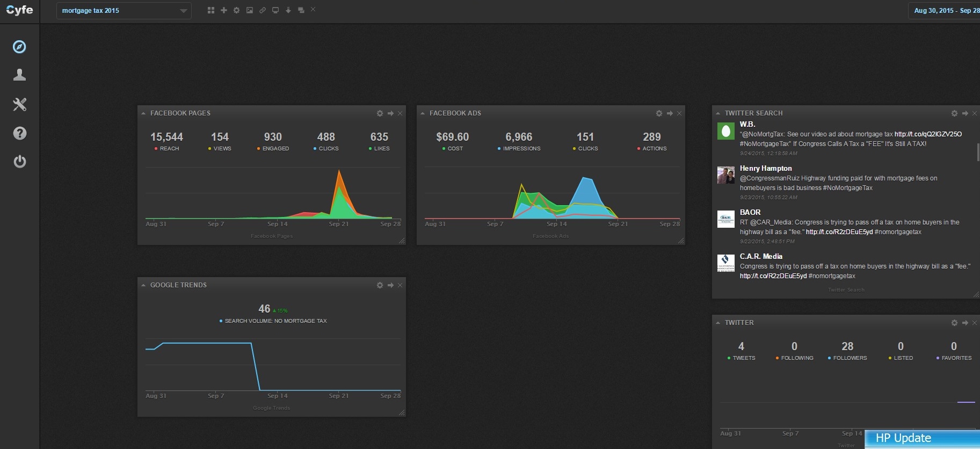The width and height of the screenshot is (980, 449).
Task: Open the Aug 30, 2015 date range picker
Action: pos(945,11)
